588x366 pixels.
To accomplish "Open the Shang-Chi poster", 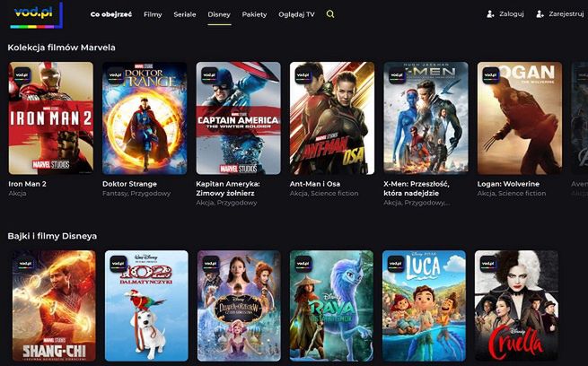I will (54, 306).
